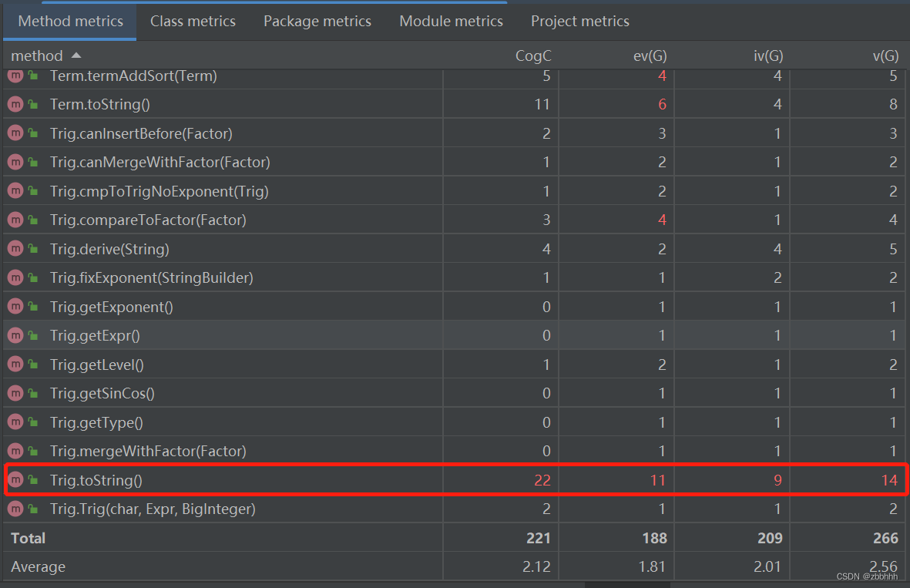910x588 pixels.
Task: Sort by the ev(G) column header
Action: [x=650, y=55]
